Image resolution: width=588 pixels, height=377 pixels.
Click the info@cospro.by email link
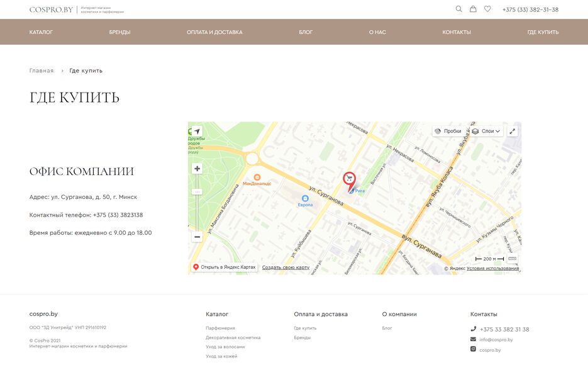click(496, 340)
